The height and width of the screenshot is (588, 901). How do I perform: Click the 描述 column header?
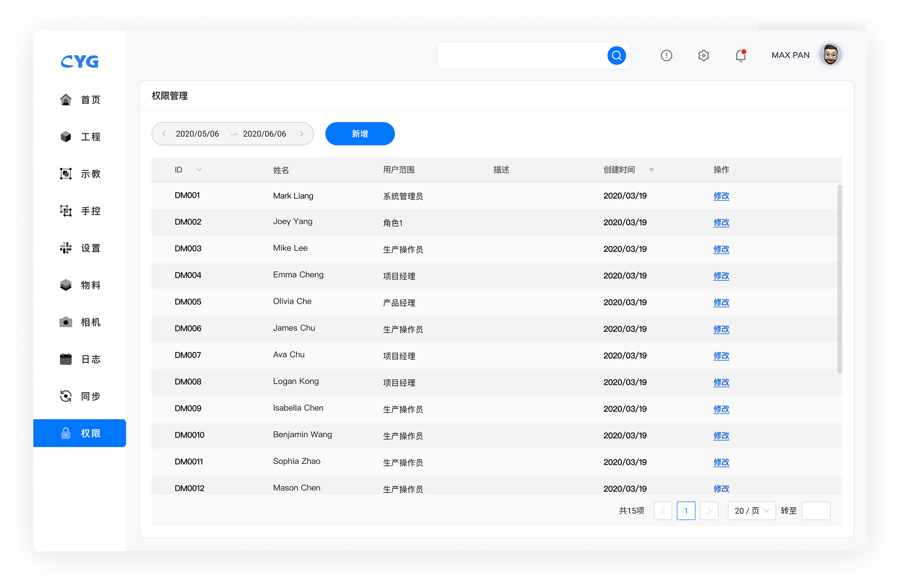click(501, 170)
